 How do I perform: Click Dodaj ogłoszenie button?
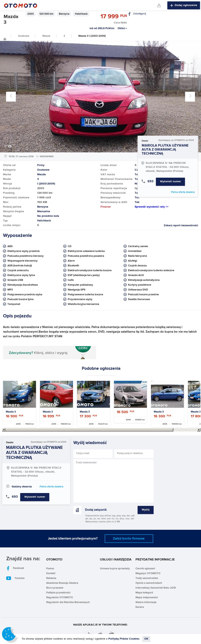184,5
